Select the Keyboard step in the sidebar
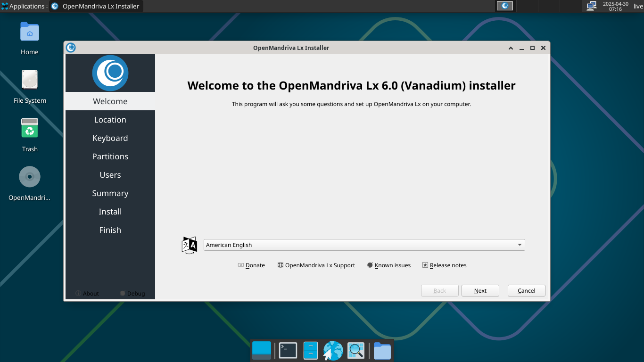Image resolution: width=644 pixels, height=362 pixels. tap(110, 138)
